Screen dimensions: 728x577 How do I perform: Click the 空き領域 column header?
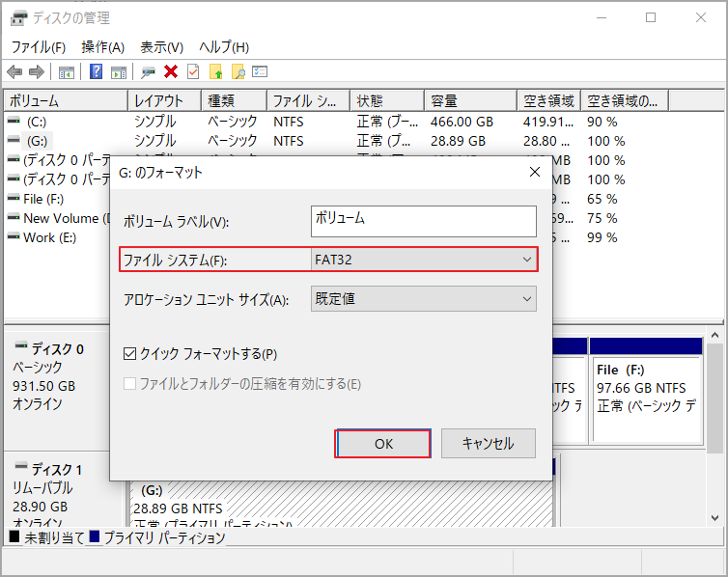pyautogui.click(x=549, y=100)
